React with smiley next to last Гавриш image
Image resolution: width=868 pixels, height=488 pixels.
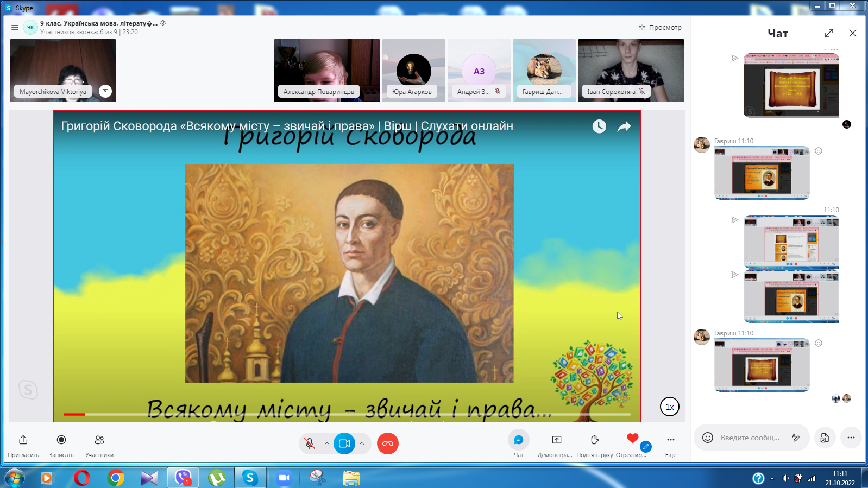[819, 343]
